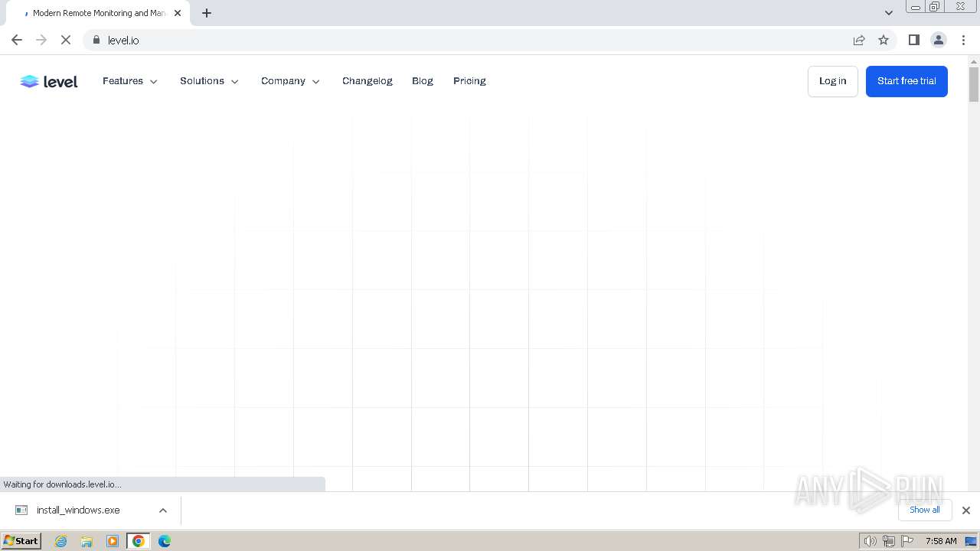This screenshot has height=551, width=980.
Task: Expand options arrow for install_windows.exe
Action: (163, 510)
